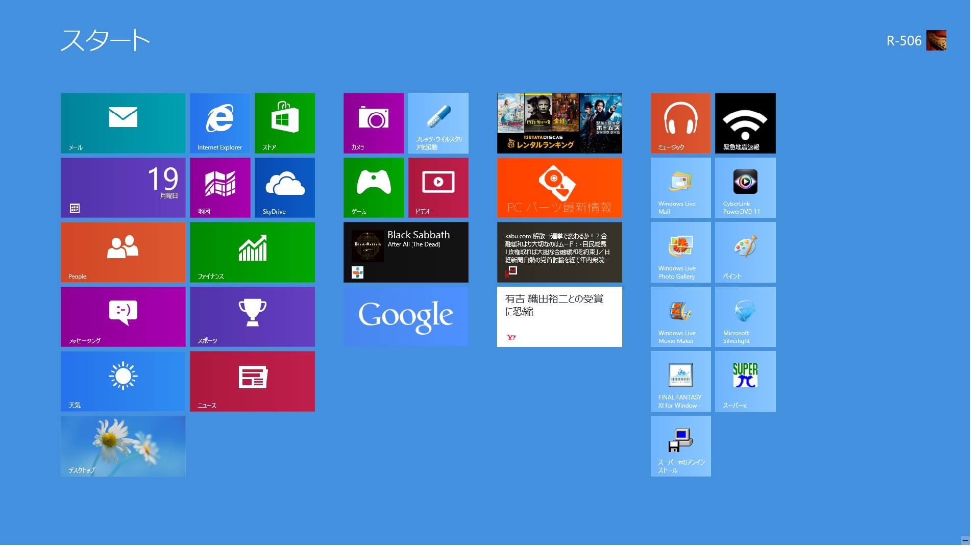Click the Google tile

406,317
